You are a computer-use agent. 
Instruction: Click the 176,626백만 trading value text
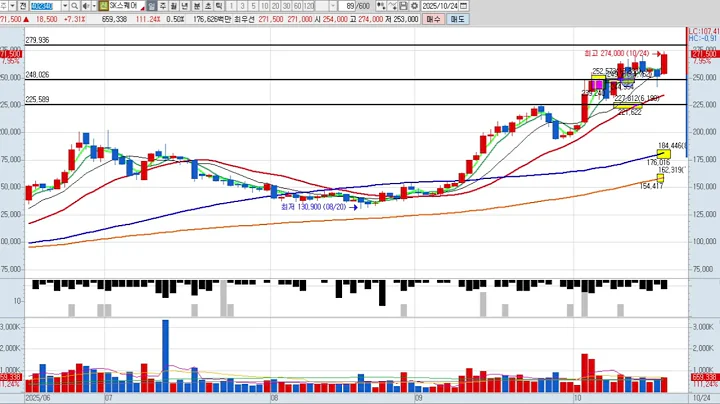pyautogui.click(x=212, y=19)
